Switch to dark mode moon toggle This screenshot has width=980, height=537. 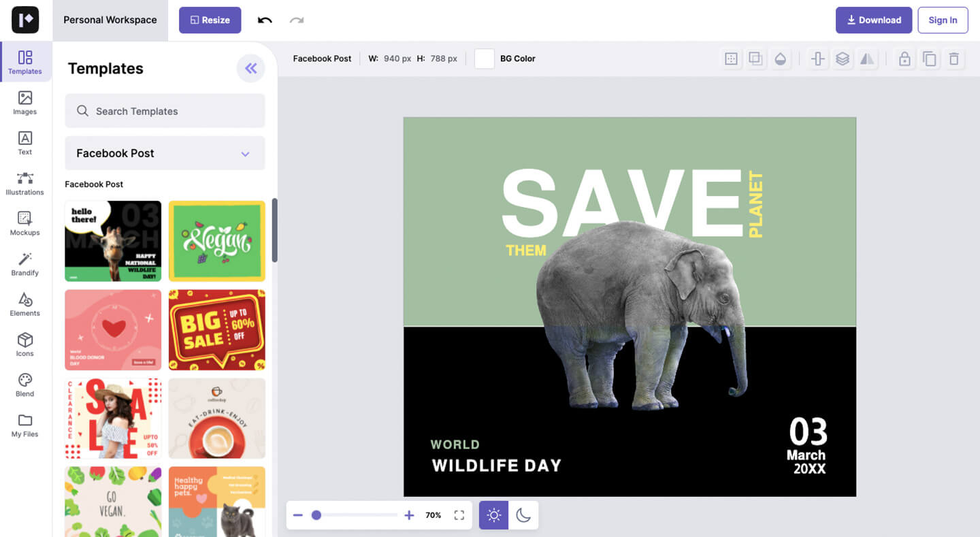[x=523, y=515]
